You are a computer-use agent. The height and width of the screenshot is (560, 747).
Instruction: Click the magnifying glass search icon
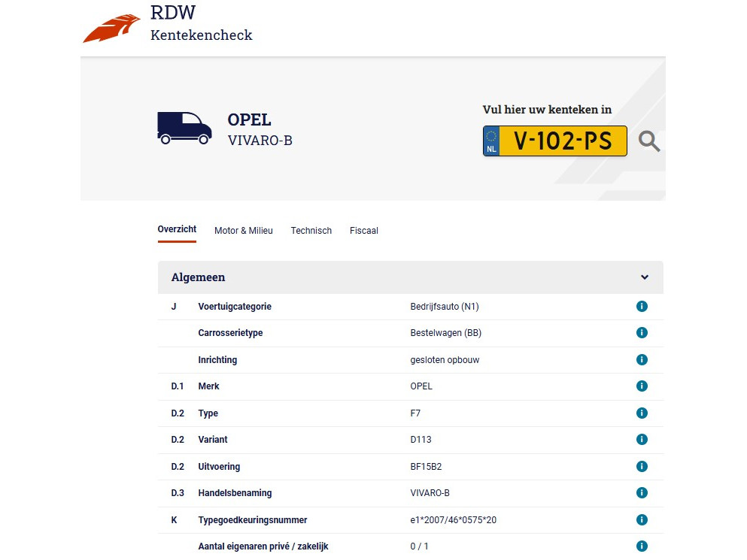click(x=649, y=141)
